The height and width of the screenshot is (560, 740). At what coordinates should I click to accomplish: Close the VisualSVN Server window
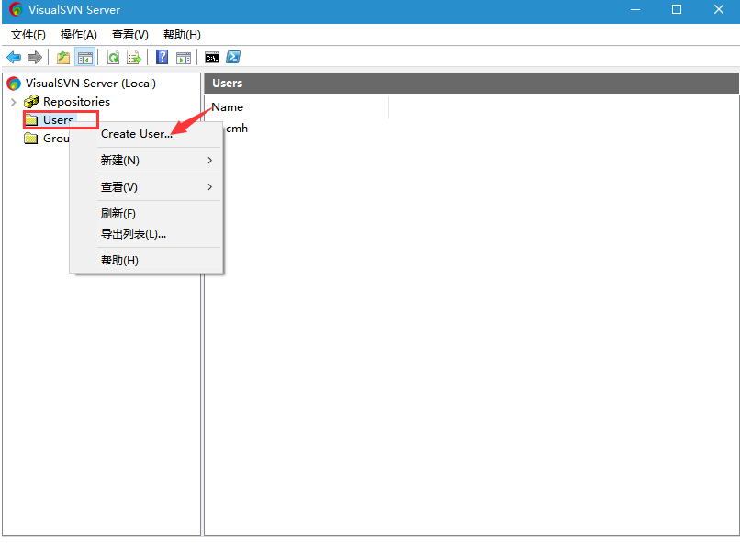[x=718, y=9]
